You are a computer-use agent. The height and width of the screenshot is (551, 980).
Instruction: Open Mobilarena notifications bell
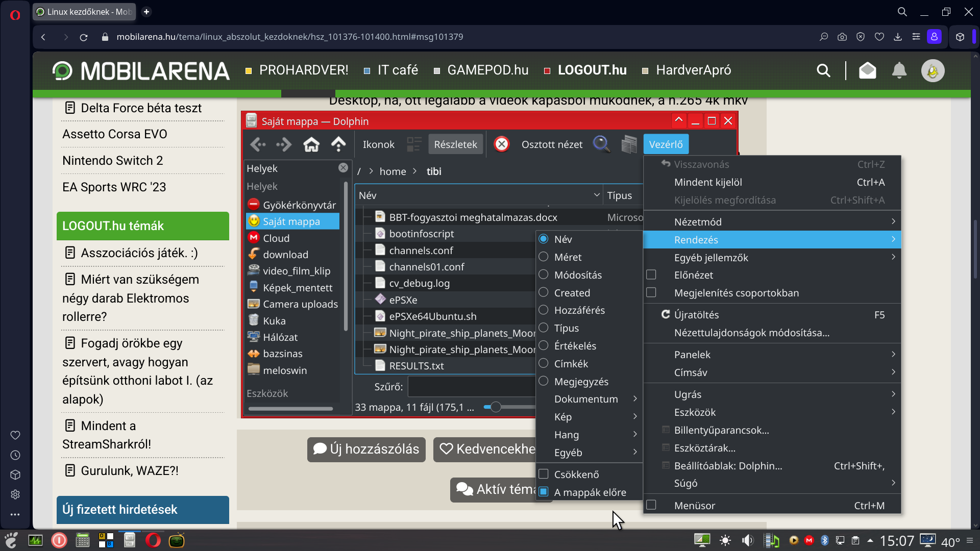899,70
